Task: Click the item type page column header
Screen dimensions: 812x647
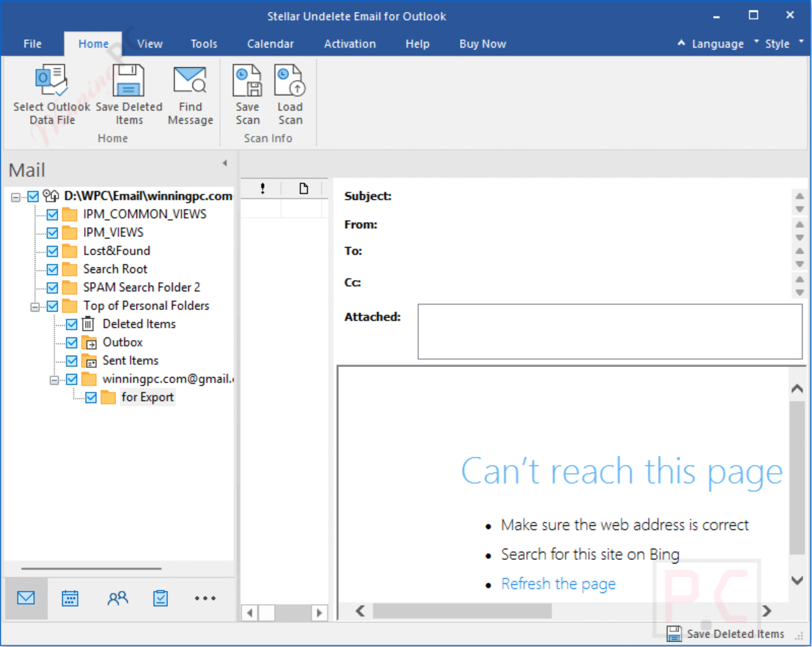Action: [x=303, y=188]
